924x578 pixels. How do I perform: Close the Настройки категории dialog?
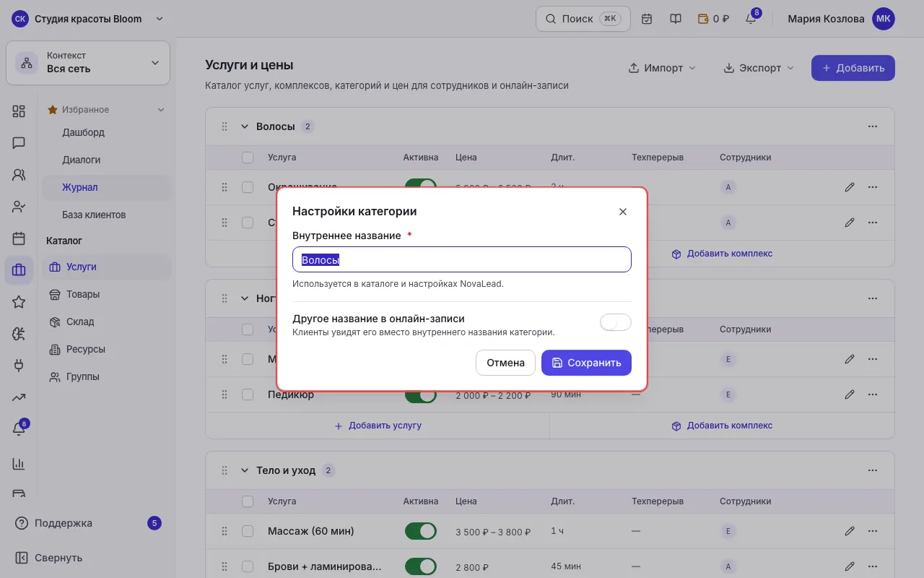point(623,212)
